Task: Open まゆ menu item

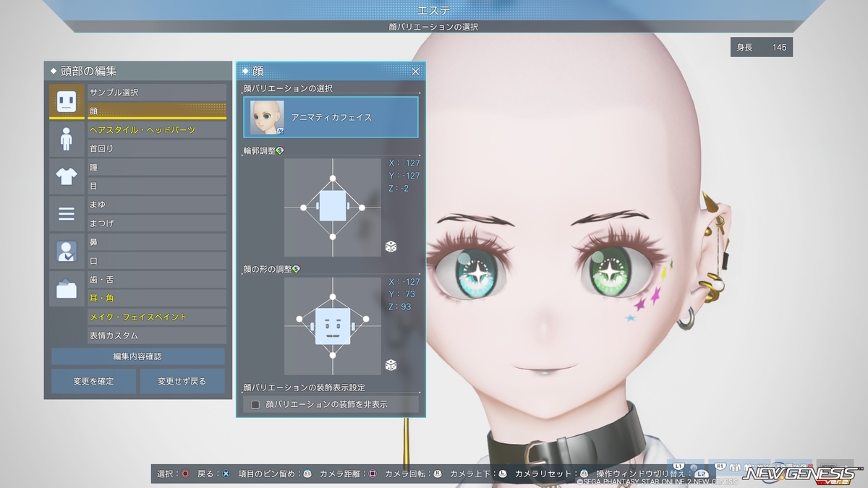Action: click(157, 205)
